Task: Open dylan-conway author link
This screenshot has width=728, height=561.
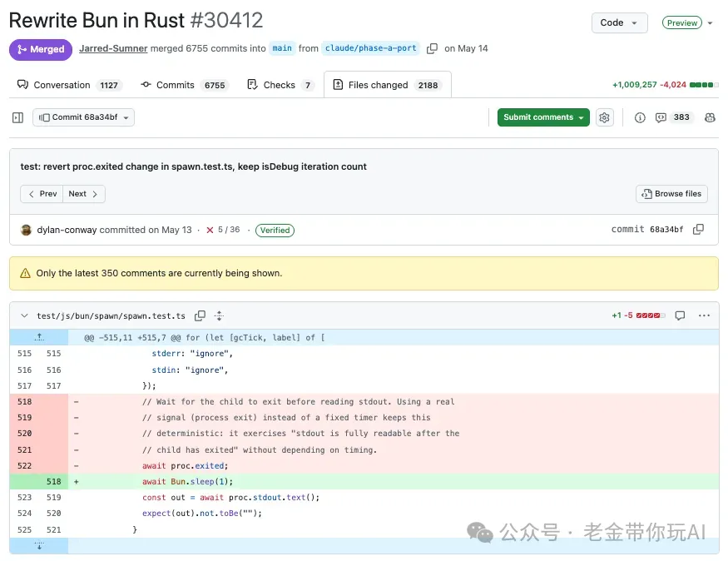Action: [67, 230]
